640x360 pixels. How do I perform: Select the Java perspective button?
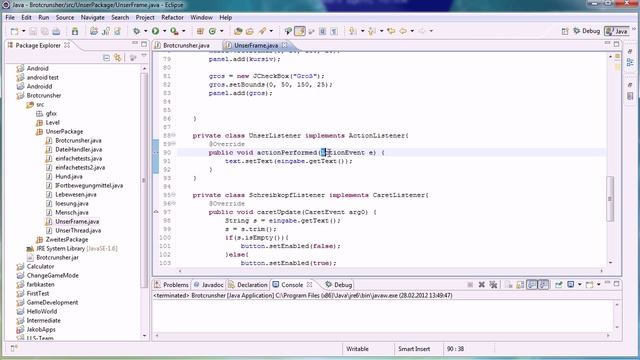tap(617, 31)
